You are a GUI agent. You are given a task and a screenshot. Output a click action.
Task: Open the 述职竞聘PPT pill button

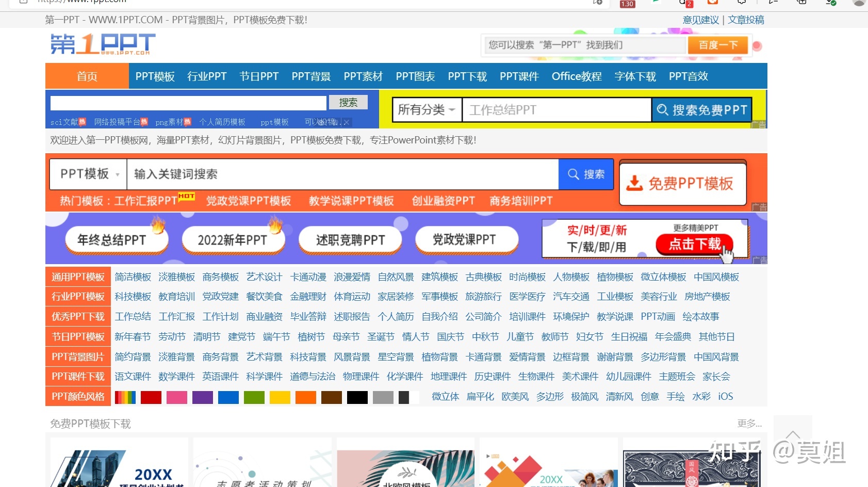[x=350, y=240]
